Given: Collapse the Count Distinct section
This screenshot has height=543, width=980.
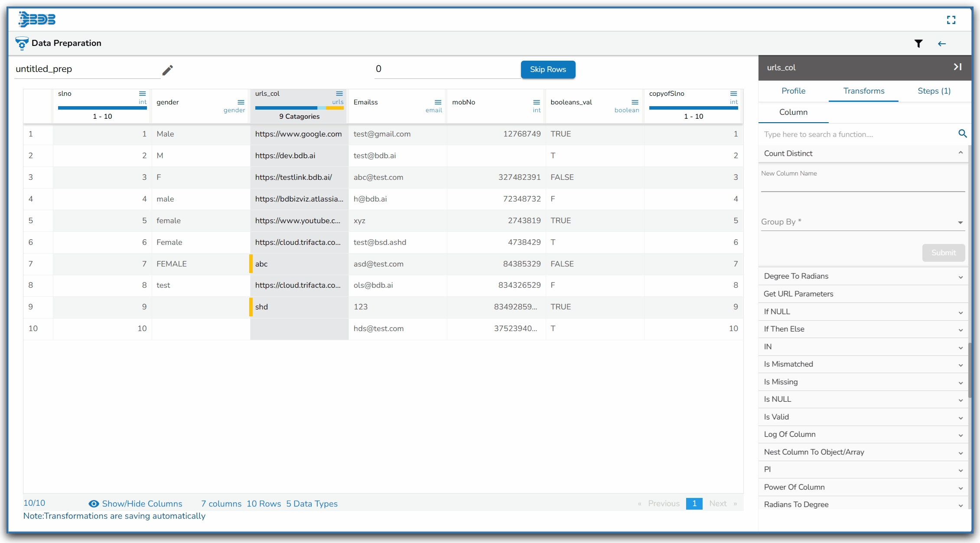Looking at the screenshot, I should [960, 153].
